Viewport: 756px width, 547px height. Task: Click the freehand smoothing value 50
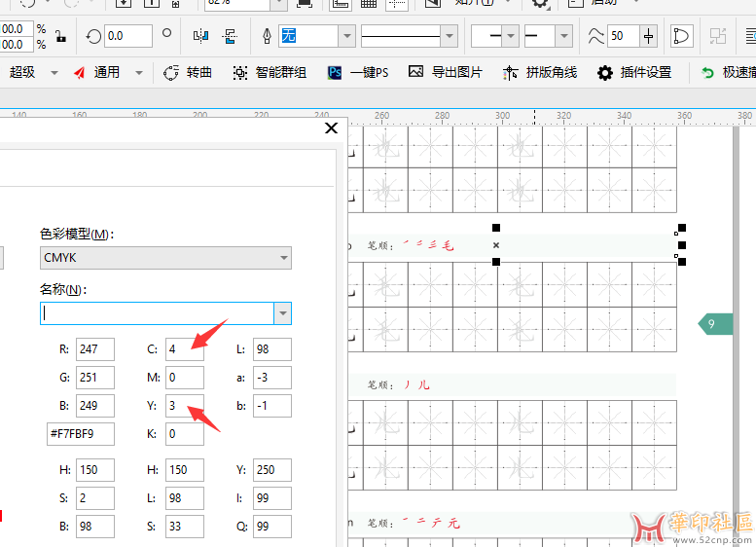coord(623,36)
